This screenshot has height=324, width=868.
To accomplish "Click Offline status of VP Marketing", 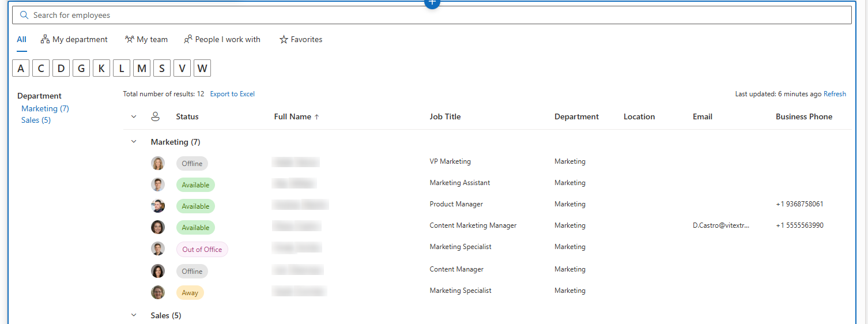I will point(192,163).
